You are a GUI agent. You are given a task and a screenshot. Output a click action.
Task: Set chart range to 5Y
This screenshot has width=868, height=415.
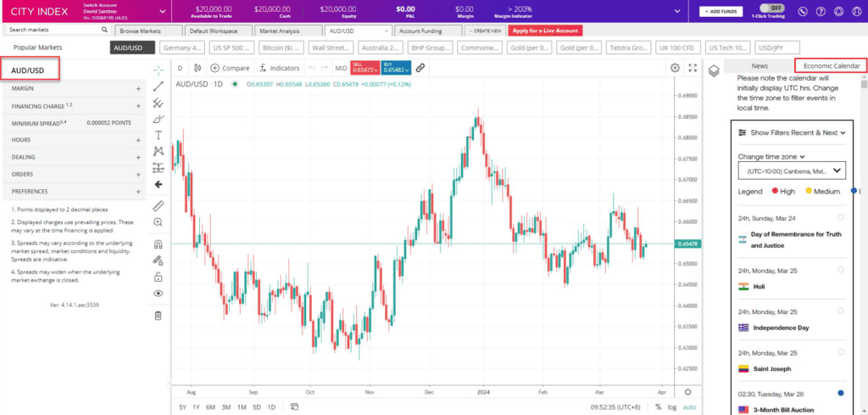pos(183,407)
